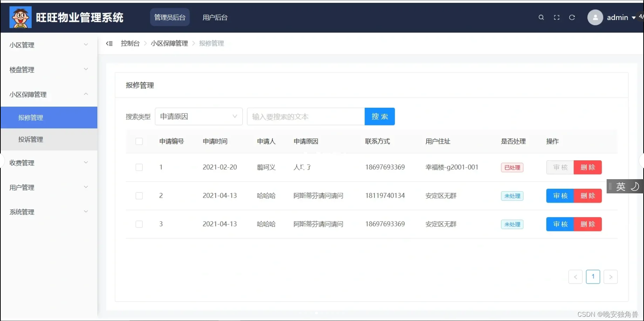Screen dimensions: 644x321
Task: Click the previous page arrow in pagination
Action: pos(575,277)
